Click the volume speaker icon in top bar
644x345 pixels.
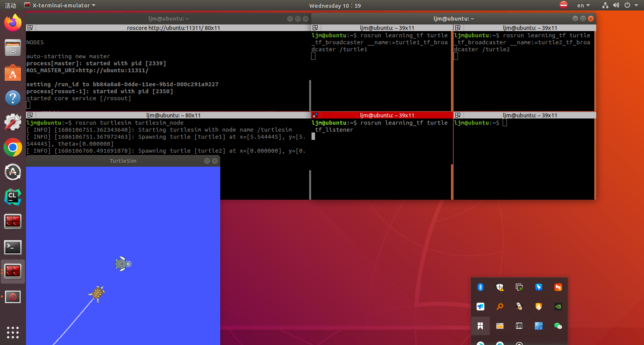(616, 5)
